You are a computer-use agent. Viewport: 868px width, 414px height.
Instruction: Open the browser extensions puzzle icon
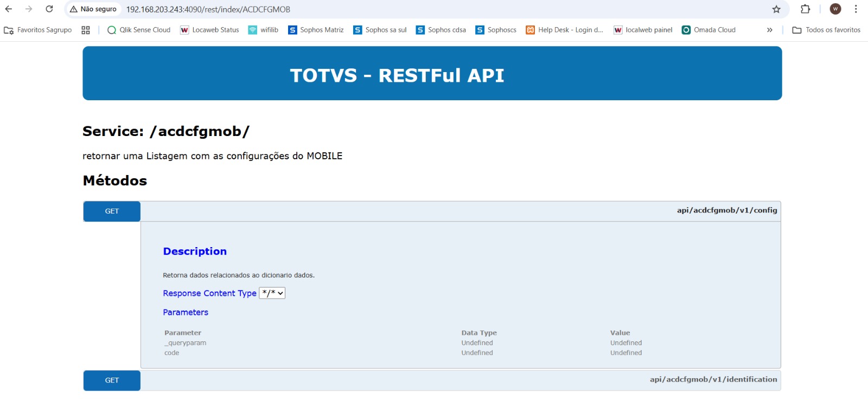coord(805,9)
